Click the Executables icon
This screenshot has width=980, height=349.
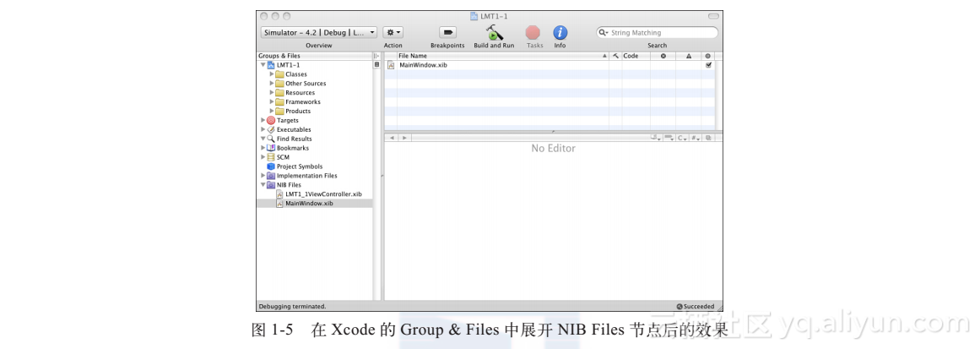click(x=271, y=129)
